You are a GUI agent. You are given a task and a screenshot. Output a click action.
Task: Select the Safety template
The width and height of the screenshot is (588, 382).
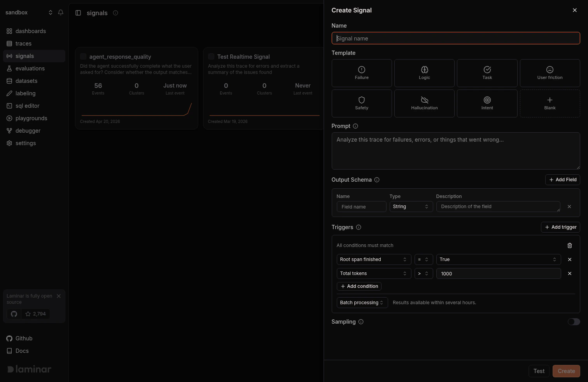[362, 103]
